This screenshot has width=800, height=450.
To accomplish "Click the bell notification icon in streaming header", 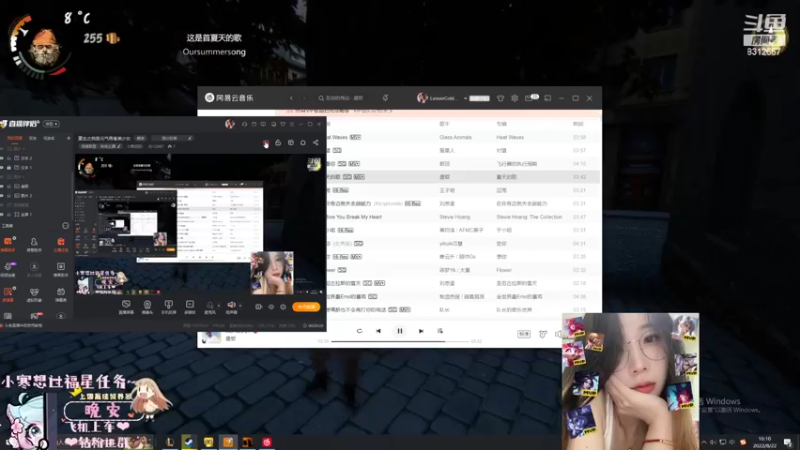I will tap(303, 143).
